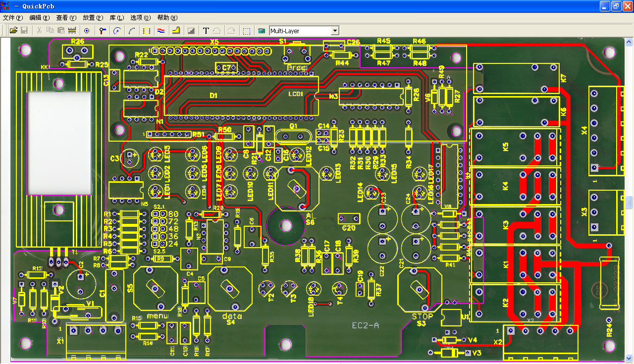This screenshot has width=634, height=364.
Task: Open the 帮助(H) help menu
Action: coord(167,17)
